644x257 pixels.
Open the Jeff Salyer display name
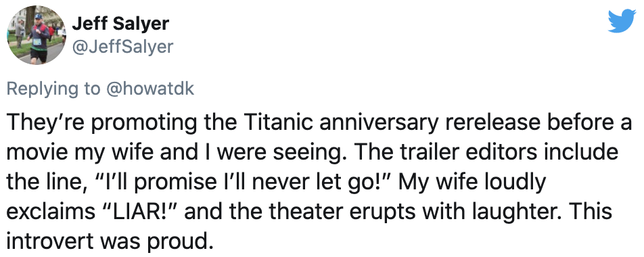pyautogui.click(x=120, y=24)
